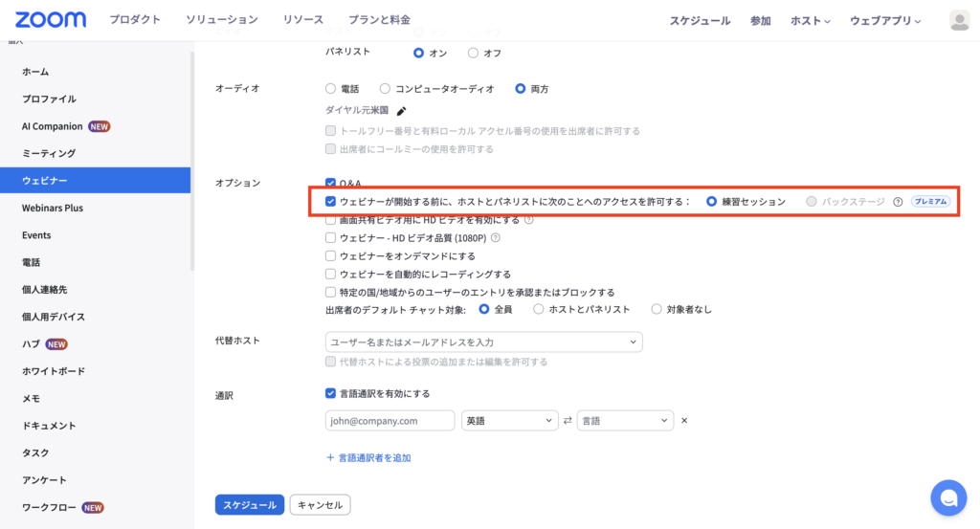Click the help icon beside HD ビデオ option
Screen dimensions: 980x529
(528, 220)
